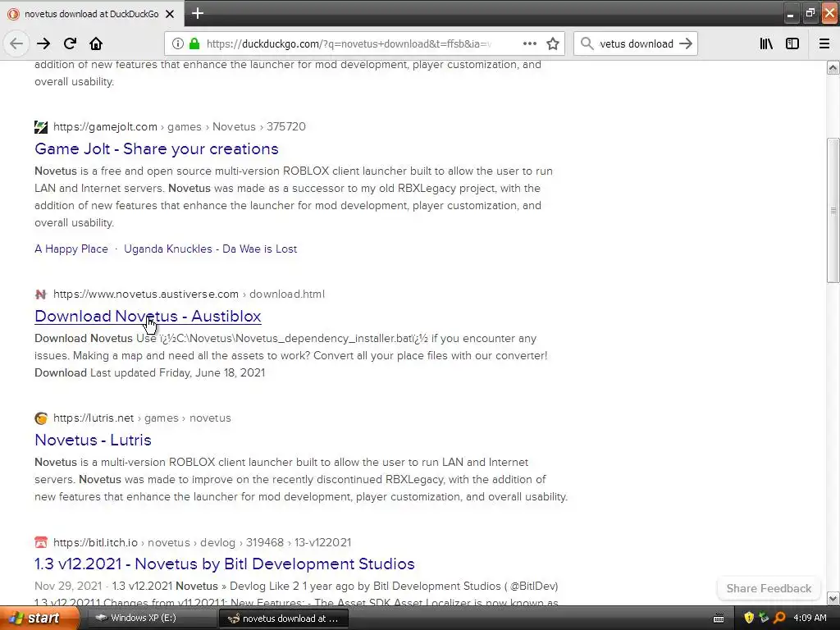Viewport: 840px width, 630px height.
Task: Open the Windows Start menu
Action: tap(39, 619)
